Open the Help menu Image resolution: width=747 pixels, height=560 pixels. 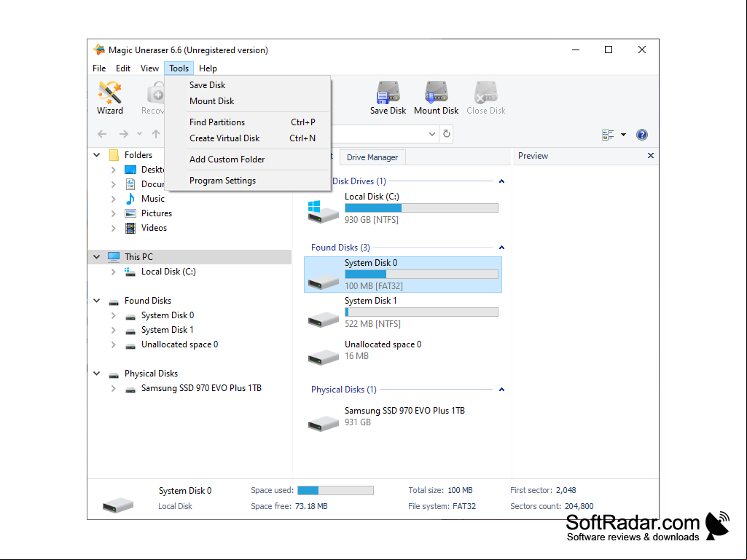click(208, 68)
